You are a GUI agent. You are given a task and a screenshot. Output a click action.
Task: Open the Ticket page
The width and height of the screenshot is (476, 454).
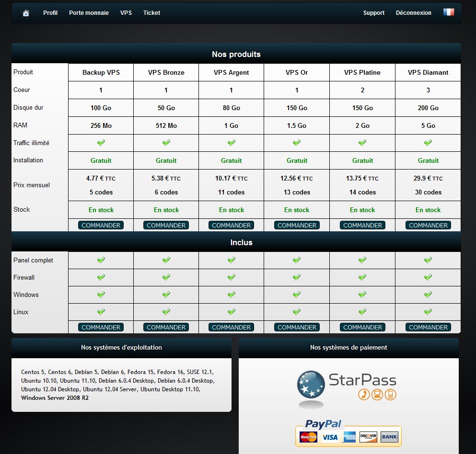pos(151,13)
